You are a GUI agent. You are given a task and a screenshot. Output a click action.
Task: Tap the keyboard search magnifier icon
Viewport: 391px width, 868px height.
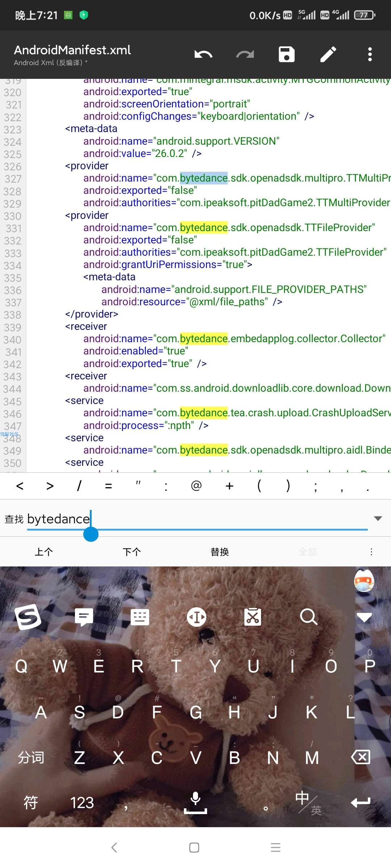click(308, 617)
